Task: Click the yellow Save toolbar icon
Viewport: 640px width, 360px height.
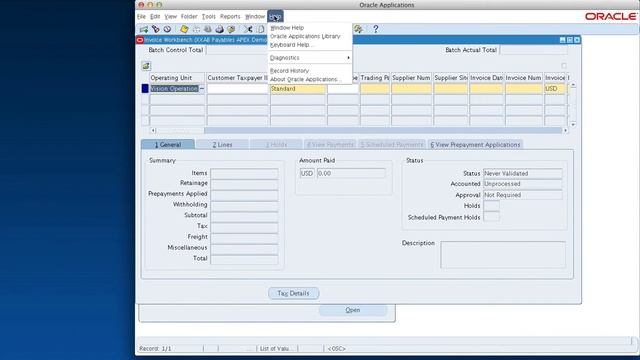Action: click(184, 29)
